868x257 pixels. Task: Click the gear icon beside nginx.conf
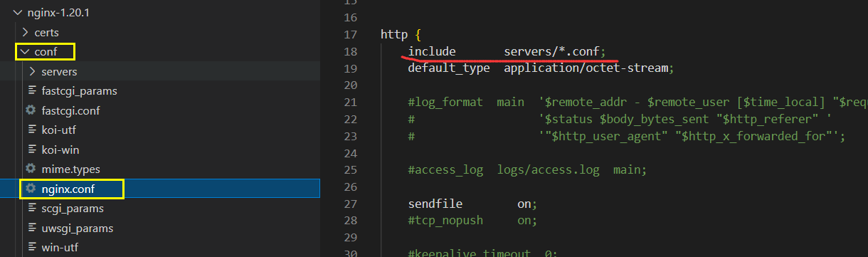point(31,189)
